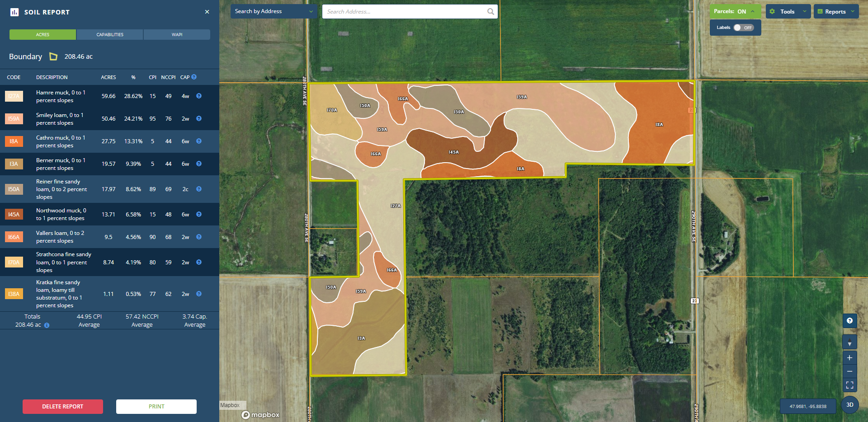Click info icon next to totals acreage
The height and width of the screenshot is (422, 868).
(47, 325)
